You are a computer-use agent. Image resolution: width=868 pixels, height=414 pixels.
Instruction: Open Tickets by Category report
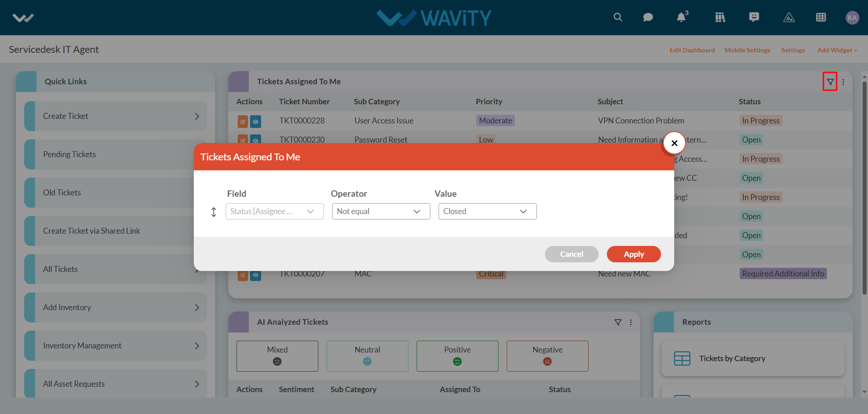753,358
